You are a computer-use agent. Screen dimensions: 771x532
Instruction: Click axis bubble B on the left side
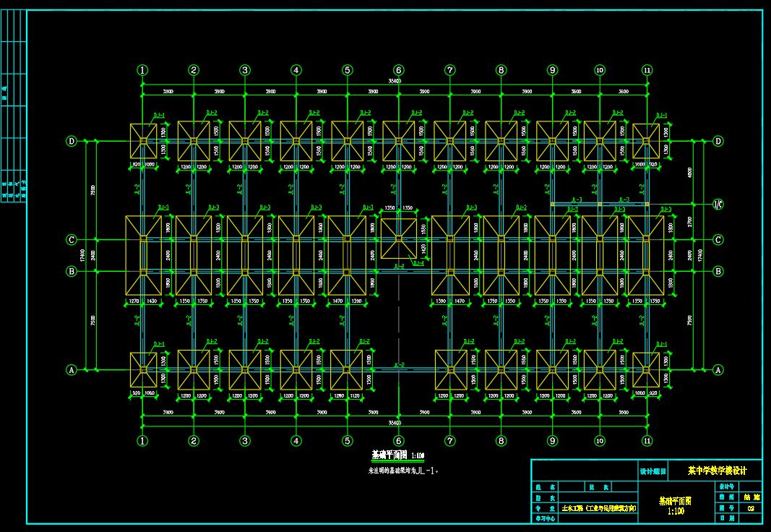coord(72,272)
